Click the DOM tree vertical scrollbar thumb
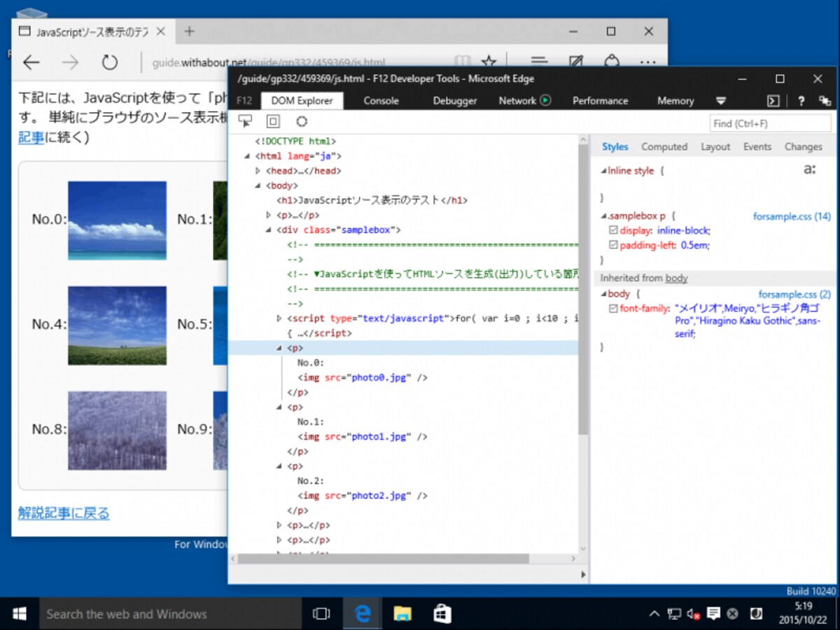 583,290
